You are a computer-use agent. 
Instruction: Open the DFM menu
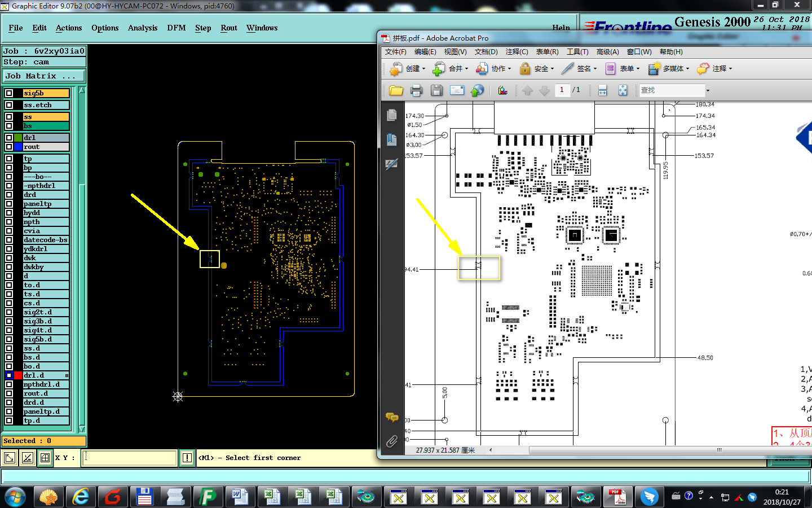tap(176, 28)
